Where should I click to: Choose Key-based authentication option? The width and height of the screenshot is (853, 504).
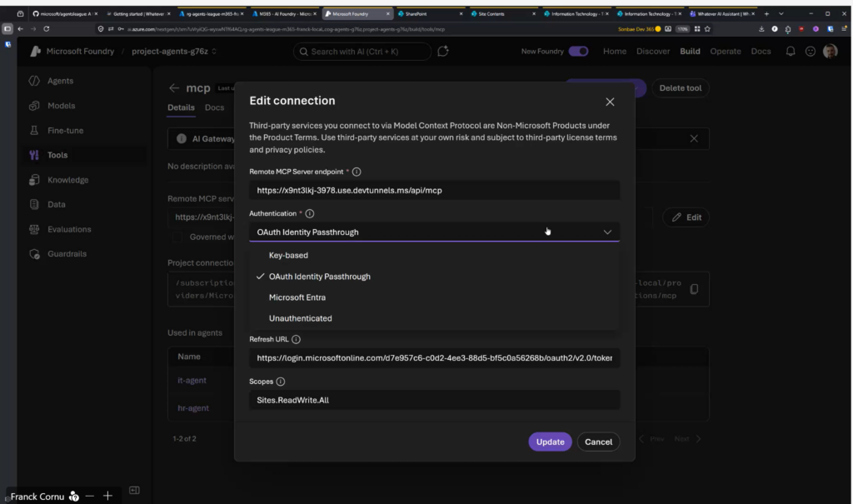pyautogui.click(x=288, y=255)
